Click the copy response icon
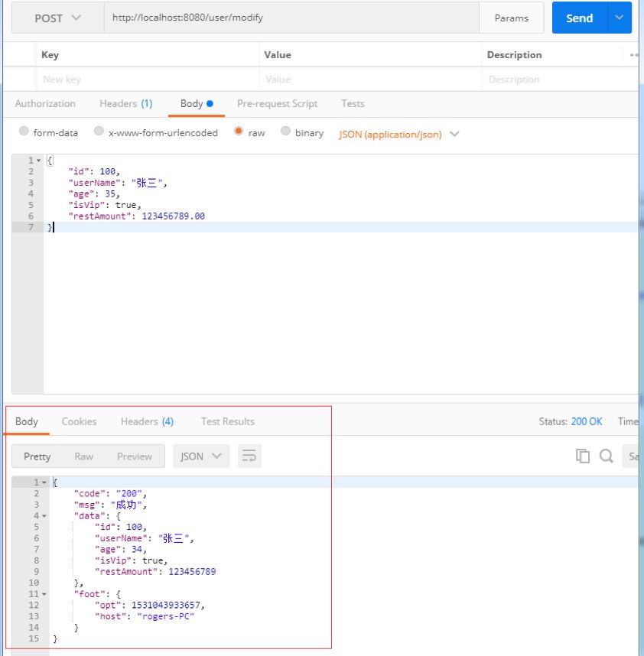 (x=583, y=456)
